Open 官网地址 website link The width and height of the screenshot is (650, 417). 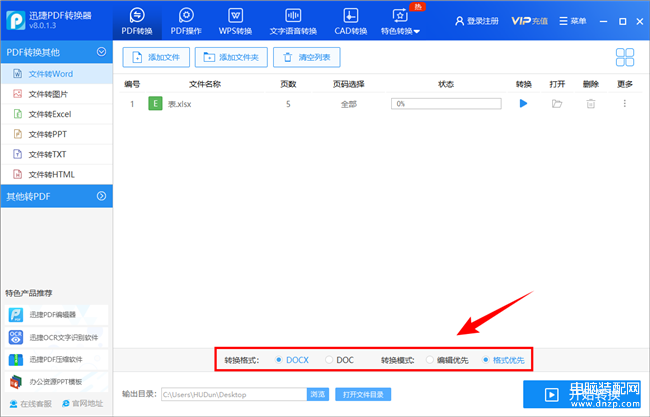82,403
